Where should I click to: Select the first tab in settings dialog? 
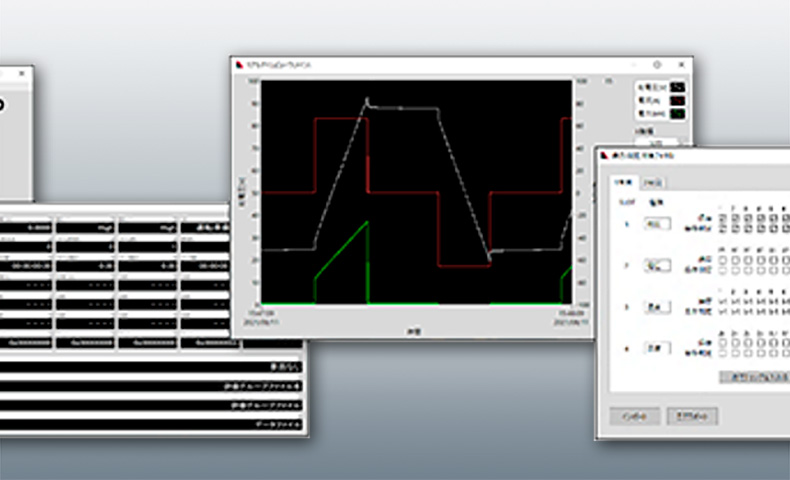pyautogui.click(x=624, y=182)
